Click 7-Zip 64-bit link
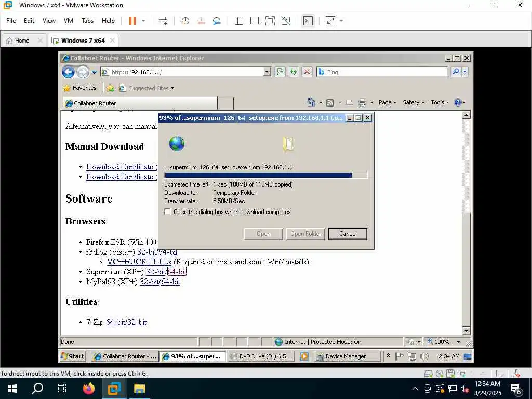 click(x=116, y=322)
